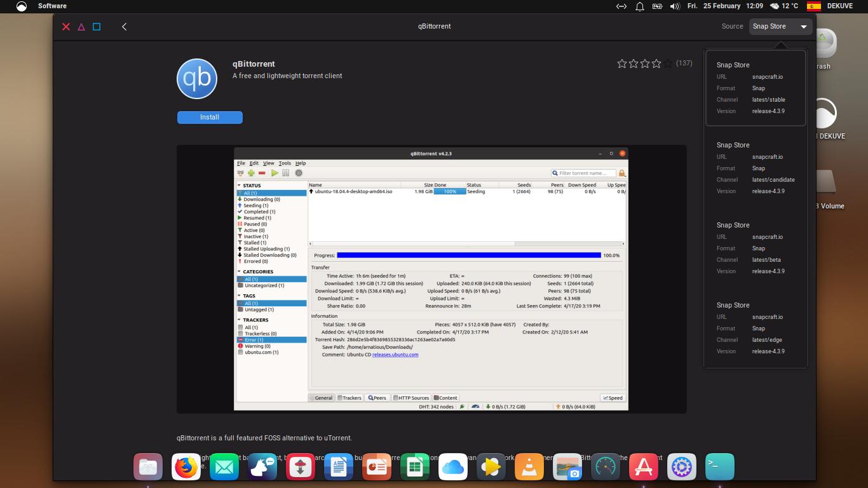The image size is (868, 488).
Task: Select the latest/candidate channel source
Action: (756, 168)
